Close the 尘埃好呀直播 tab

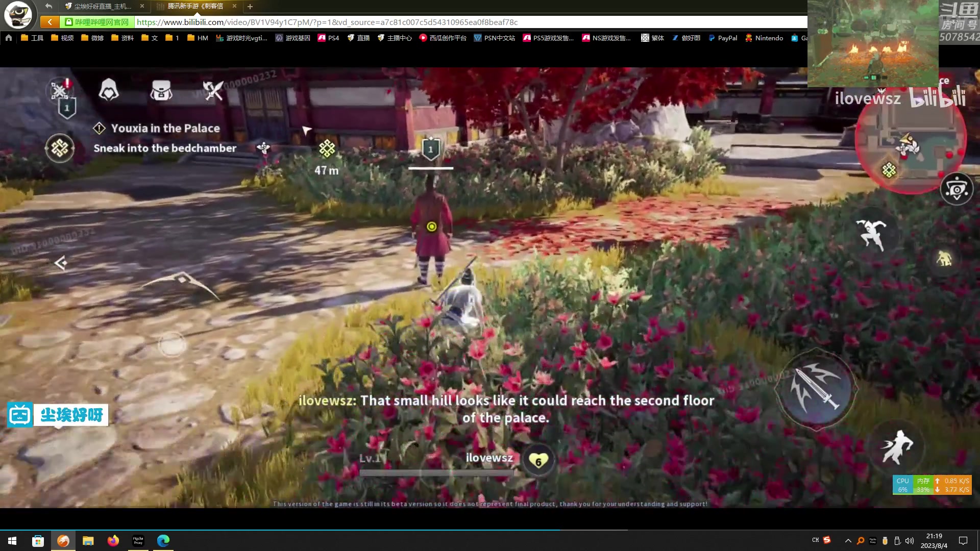(x=142, y=6)
